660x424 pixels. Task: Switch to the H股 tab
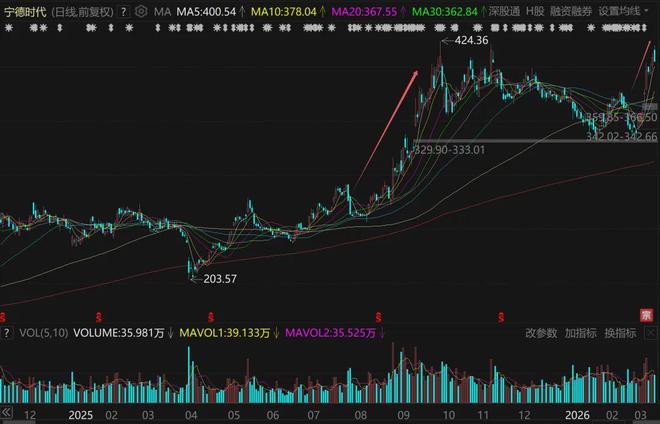click(x=535, y=11)
